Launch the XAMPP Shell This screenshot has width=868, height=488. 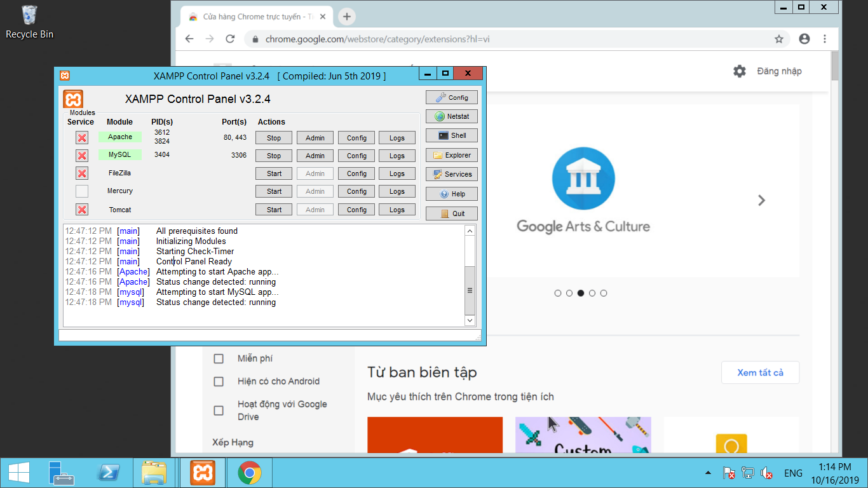pyautogui.click(x=451, y=136)
